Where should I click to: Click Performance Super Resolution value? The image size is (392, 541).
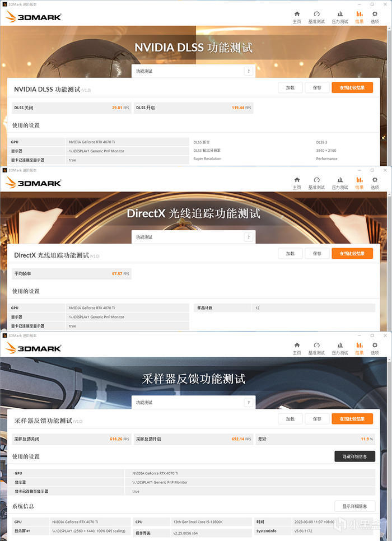point(326,158)
